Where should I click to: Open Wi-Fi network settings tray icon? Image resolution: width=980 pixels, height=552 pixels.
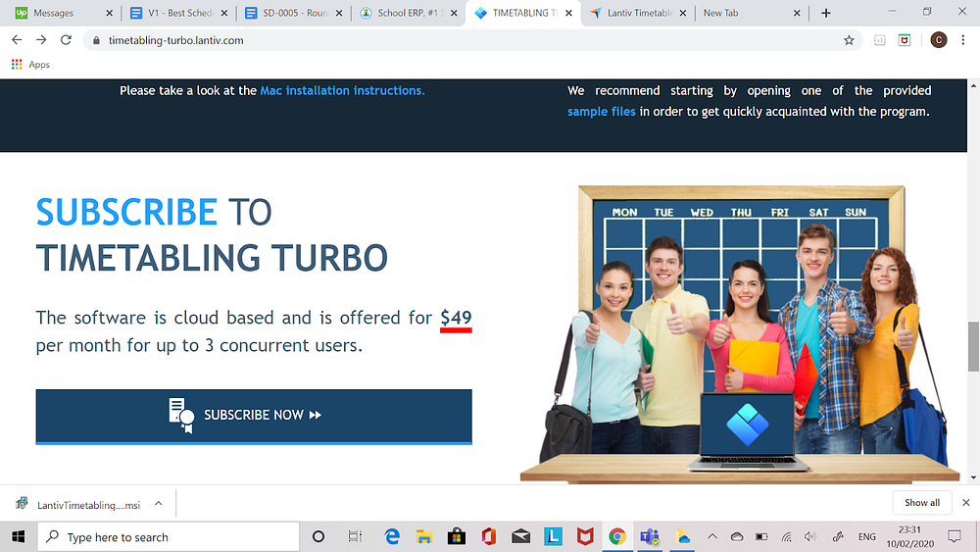[786, 536]
